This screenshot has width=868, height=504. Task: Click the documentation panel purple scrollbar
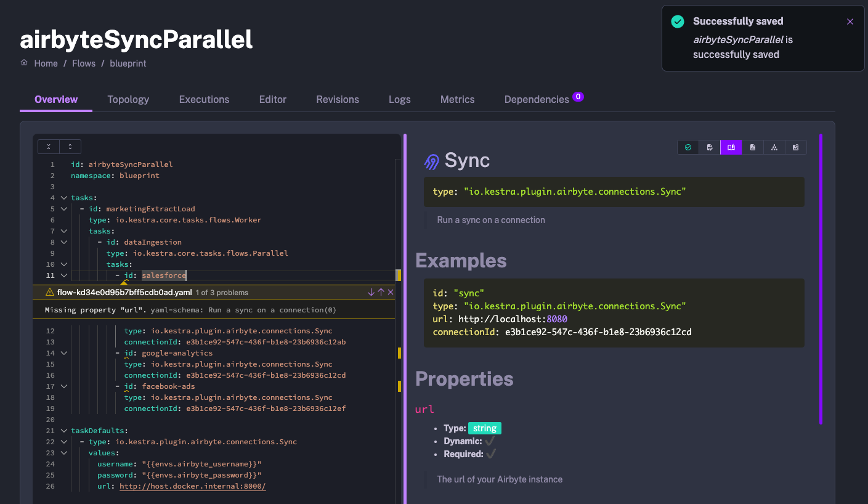tap(821, 277)
